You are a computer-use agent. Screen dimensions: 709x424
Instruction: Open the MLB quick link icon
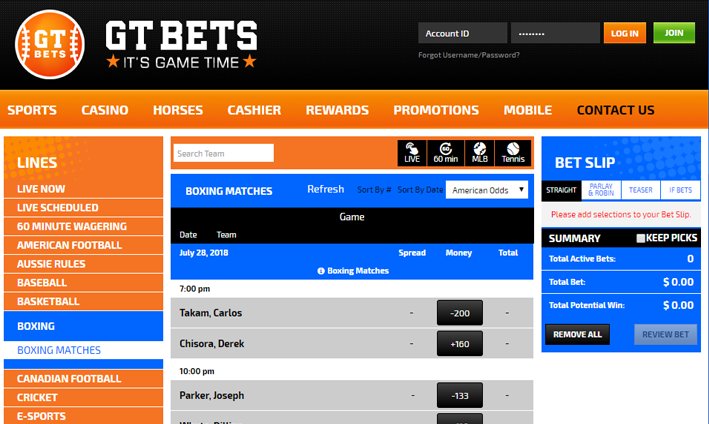tap(479, 153)
